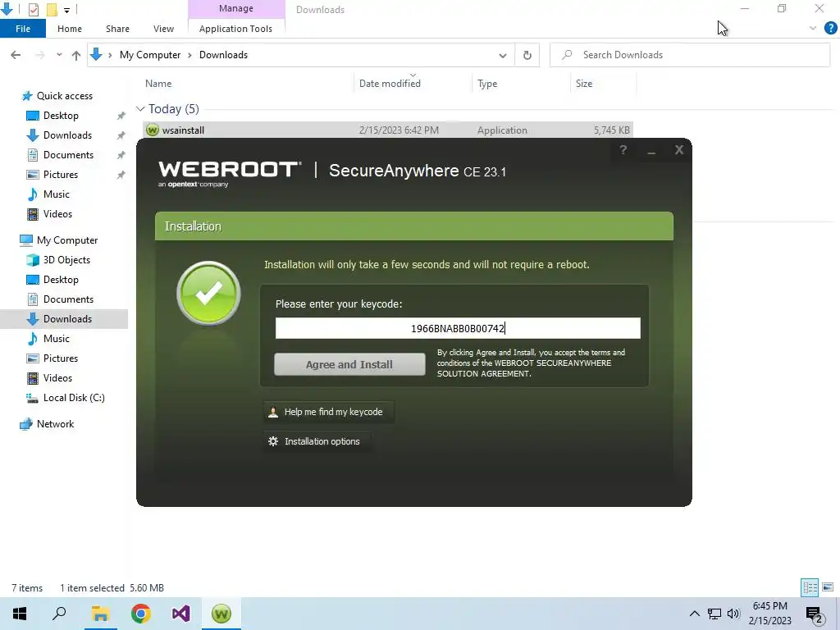Image resolution: width=840 pixels, height=630 pixels.
Task: Open the Windows Start menu
Action: click(x=20, y=614)
